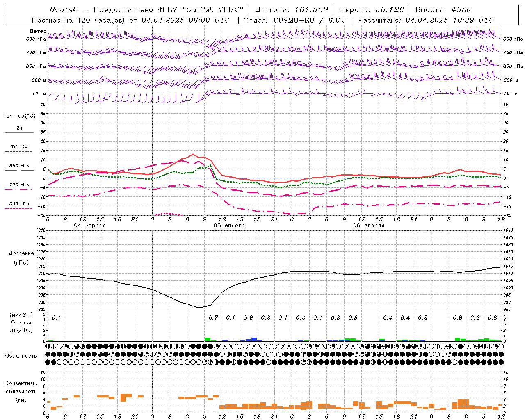The width and height of the screenshot is (525, 420).
Task: Click the Тем-ра(°C) panel label
Action: pyautogui.click(x=19, y=116)
